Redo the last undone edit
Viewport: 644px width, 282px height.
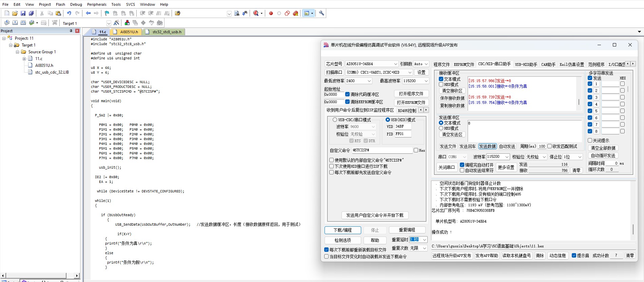[x=77, y=13]
